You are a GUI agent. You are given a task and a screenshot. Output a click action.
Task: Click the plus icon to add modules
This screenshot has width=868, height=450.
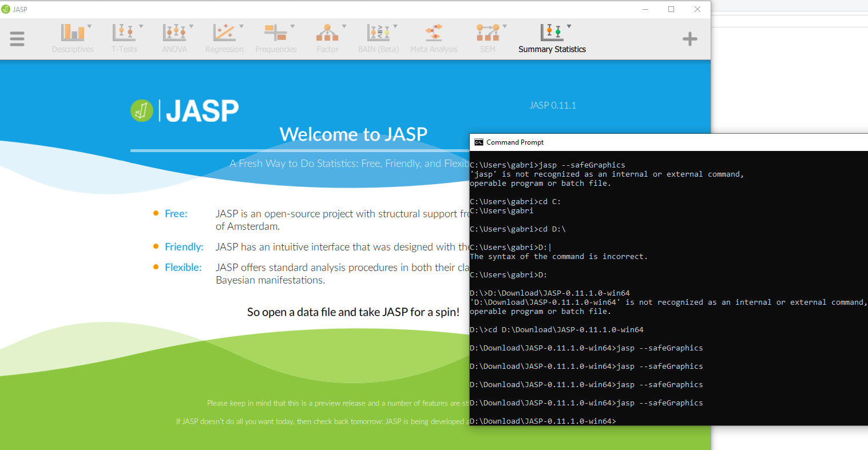pos(690,39)
